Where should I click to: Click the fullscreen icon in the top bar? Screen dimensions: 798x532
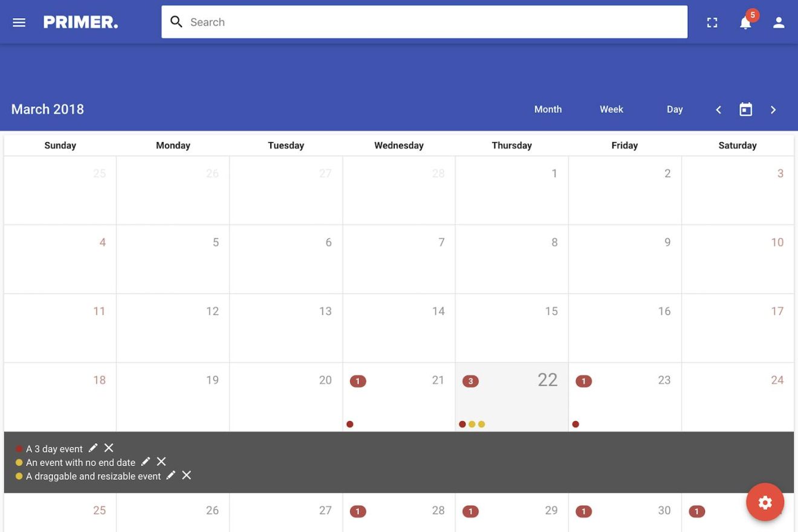712,22
